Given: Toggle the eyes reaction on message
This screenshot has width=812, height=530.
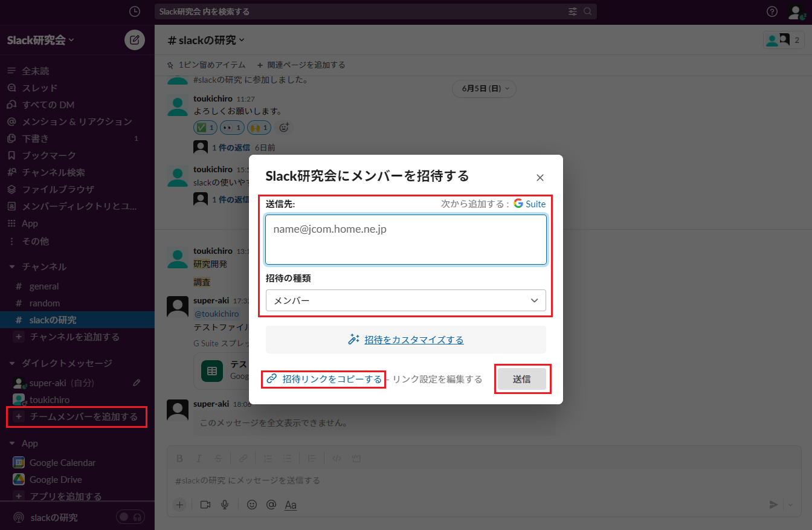Looking at the screenshot, I should [x=232, y=128].
